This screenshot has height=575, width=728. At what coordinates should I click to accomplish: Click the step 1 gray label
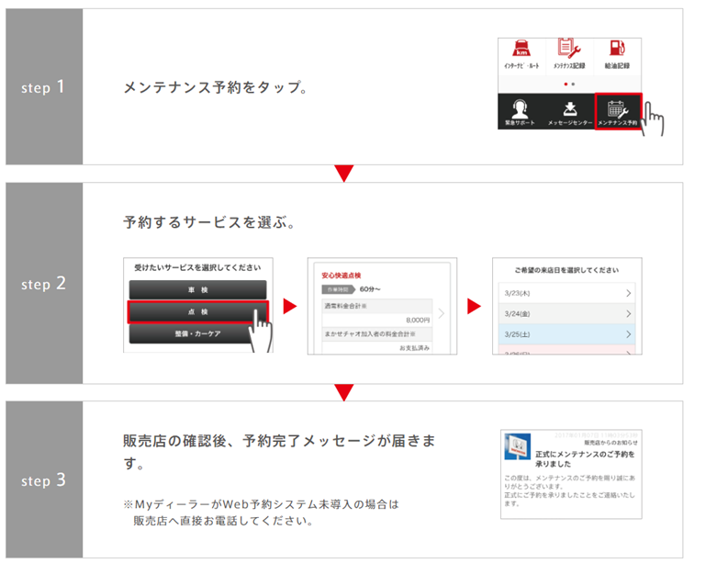click(x=44, y=87)
